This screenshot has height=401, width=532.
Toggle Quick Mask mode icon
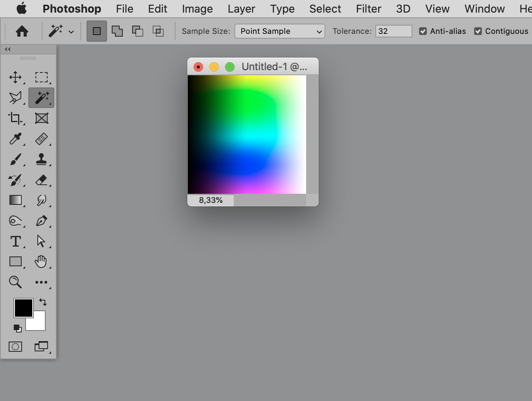tap(15, 347)
